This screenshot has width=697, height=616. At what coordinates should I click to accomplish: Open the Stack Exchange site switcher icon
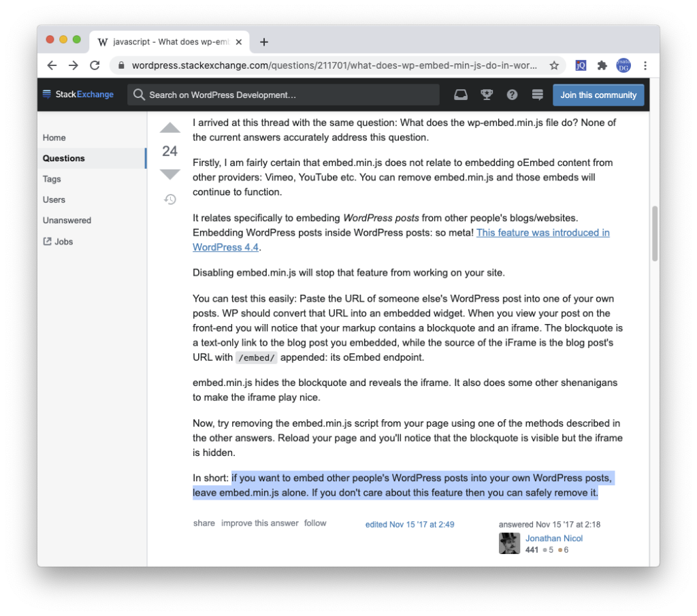(537, 95)
